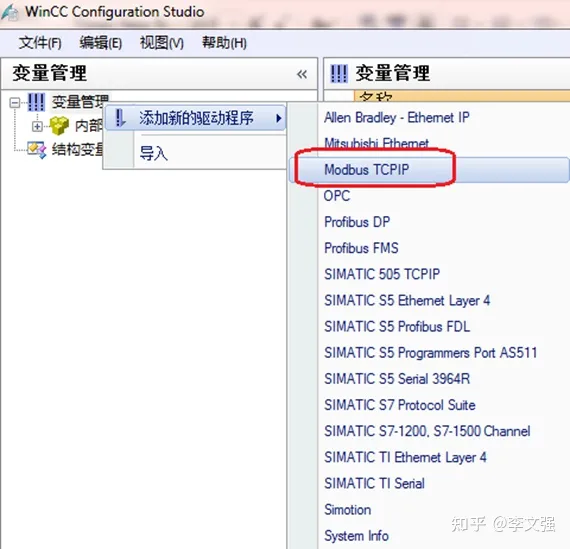Open the 添加新的驱动程序 submenu arrow
This screenshot has width=570, height=549.
[278, 118]
